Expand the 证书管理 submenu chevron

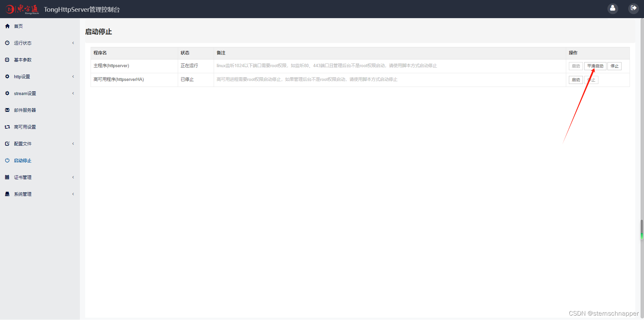point(73,177)
